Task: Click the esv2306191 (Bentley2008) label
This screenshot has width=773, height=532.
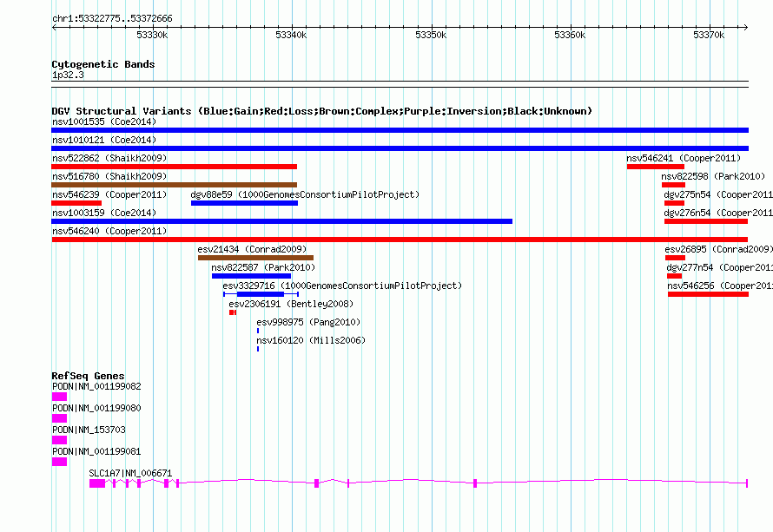Action: pyautogui.click(x=291, y=304)
